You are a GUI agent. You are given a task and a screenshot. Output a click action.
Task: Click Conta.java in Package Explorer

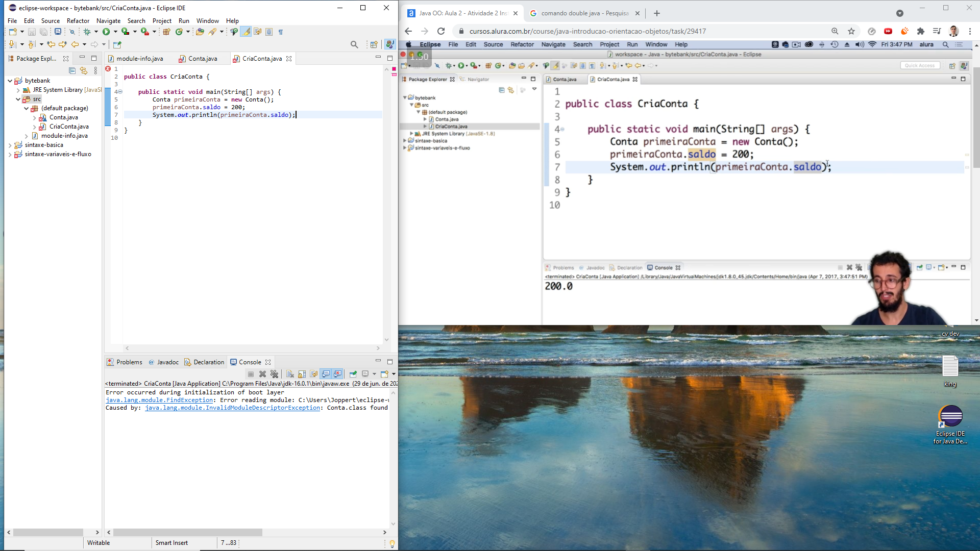(63, 117)
